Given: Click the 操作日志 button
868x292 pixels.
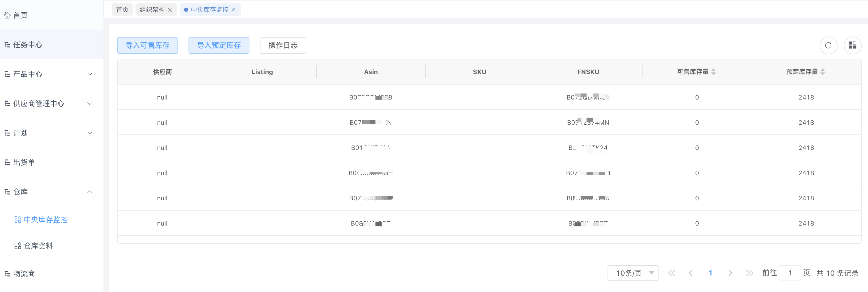Looking at the screenshot, I should pos(283,45).
